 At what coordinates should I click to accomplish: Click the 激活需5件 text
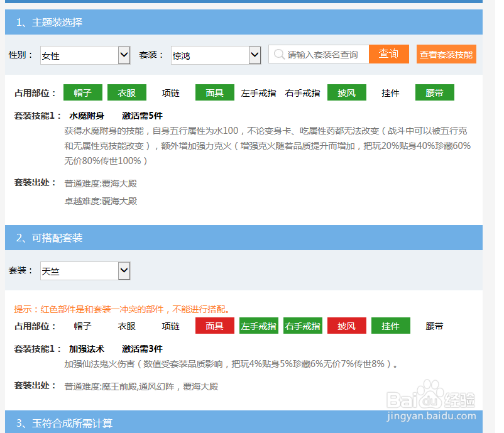[142, 116]
